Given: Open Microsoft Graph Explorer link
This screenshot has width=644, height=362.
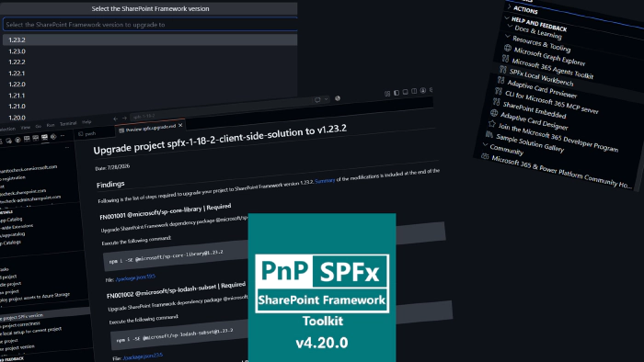Looking at the screenshot, I should (549, 57).
